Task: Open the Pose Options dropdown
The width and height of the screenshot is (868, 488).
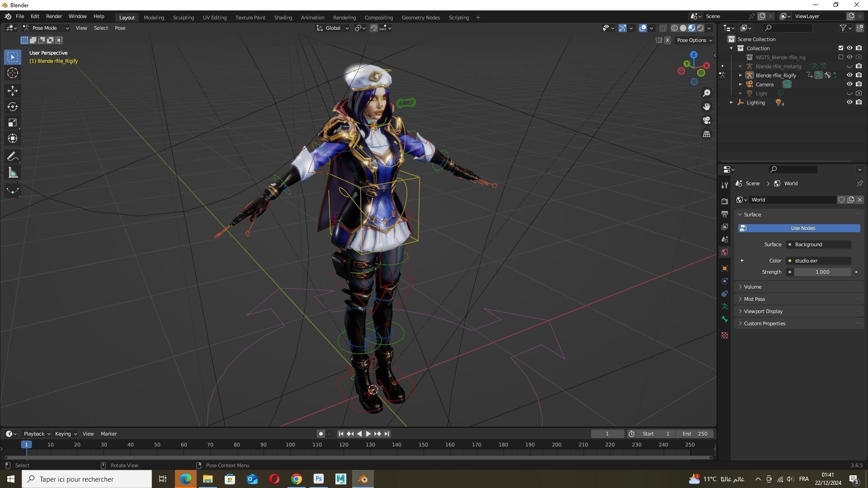Action: point(694,40)
